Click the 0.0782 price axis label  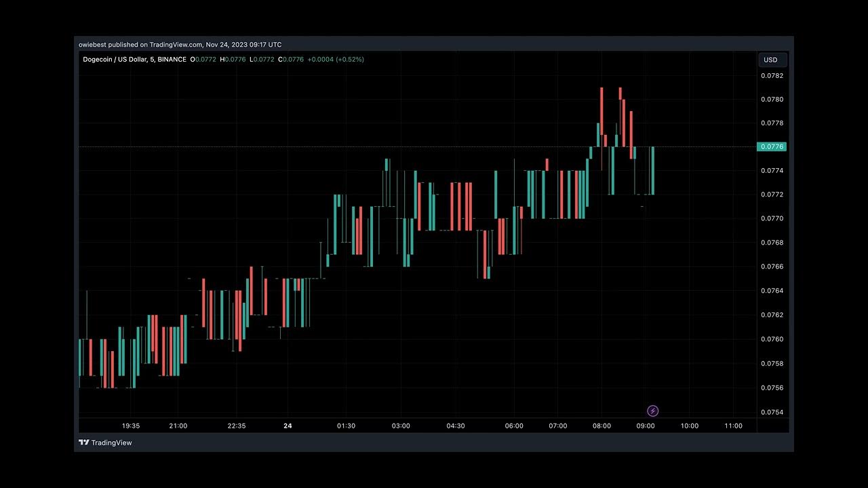pos(772,75)
